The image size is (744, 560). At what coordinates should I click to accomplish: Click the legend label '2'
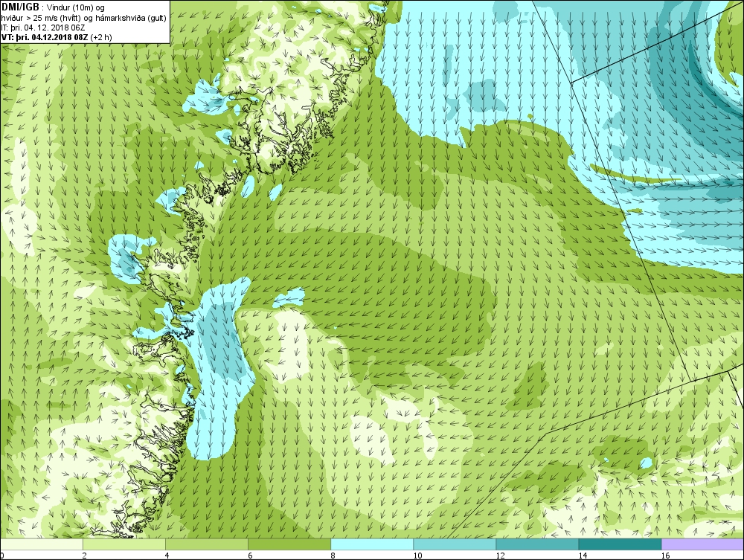click(x=85, y=556)
